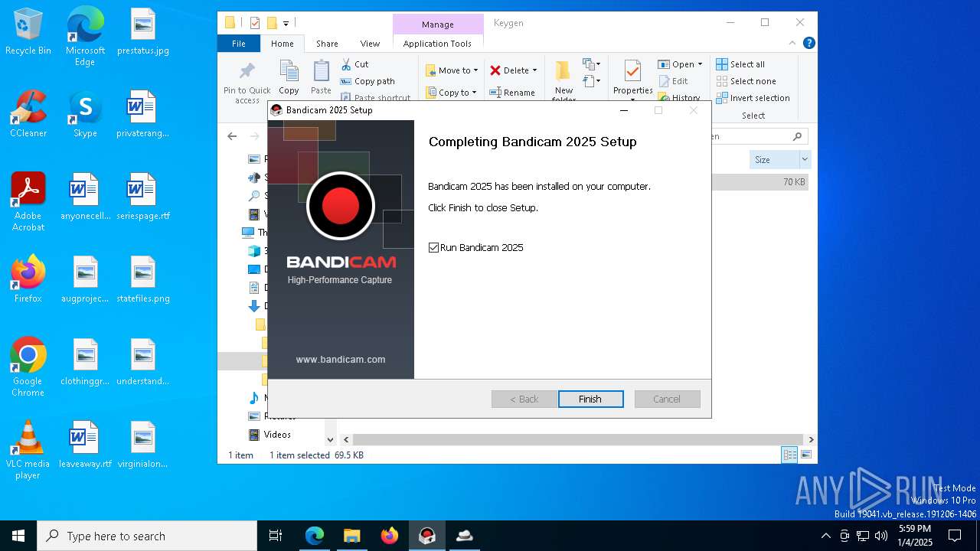Open Size column filter dropdown arrow

click(x=805, y=159)
